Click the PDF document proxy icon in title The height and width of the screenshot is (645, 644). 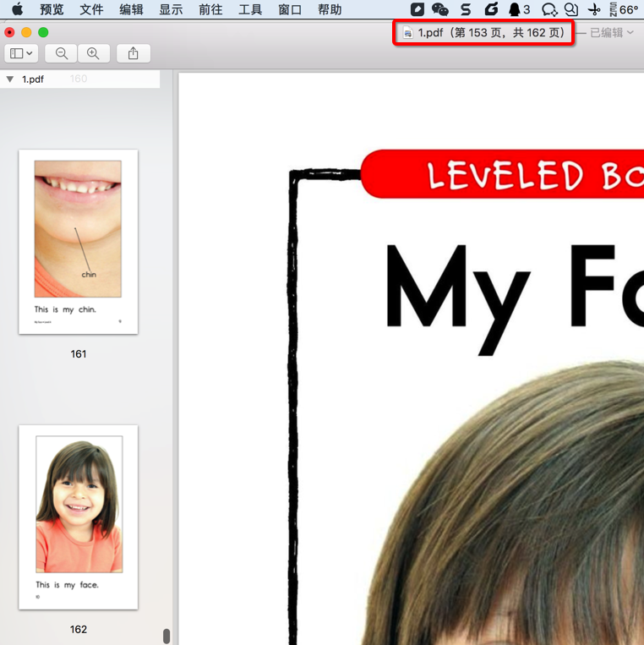click(407, 32)
